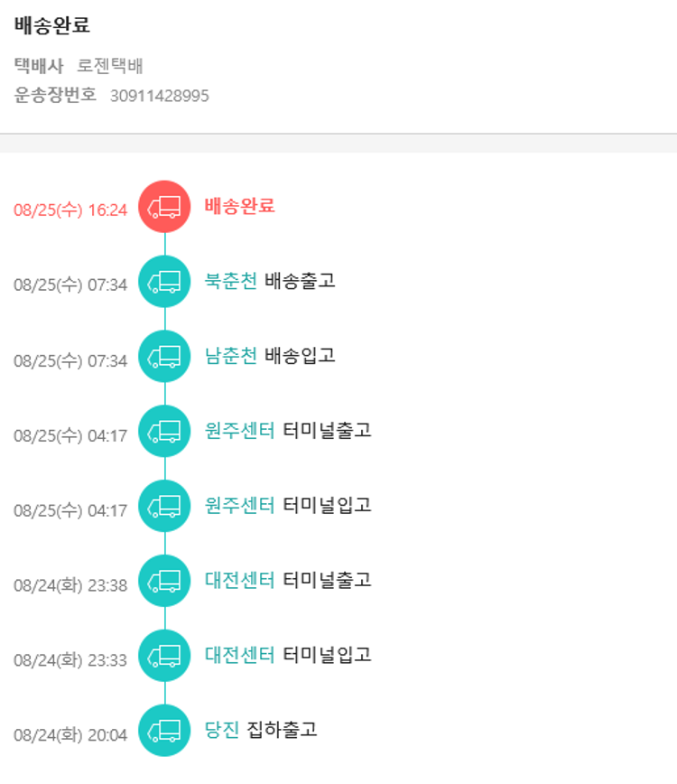Click the 08/25(수) 16:24 timestamp
This screenshot has height=784, width=677.
click(x=70, y=210)
